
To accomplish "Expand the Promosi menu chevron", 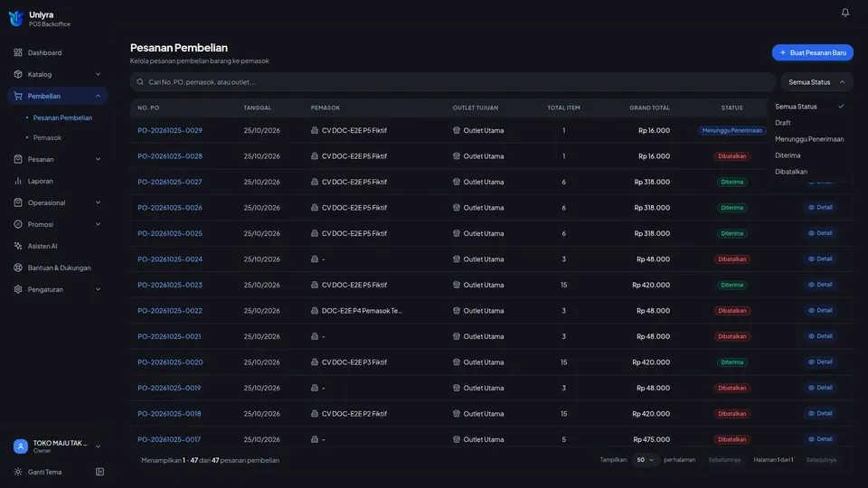I will coord(98,224).
